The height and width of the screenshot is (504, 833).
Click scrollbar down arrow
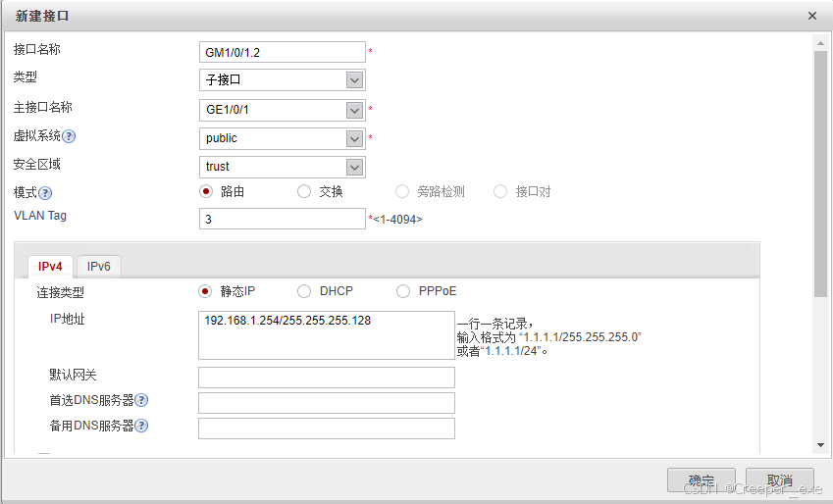(820, 445)
